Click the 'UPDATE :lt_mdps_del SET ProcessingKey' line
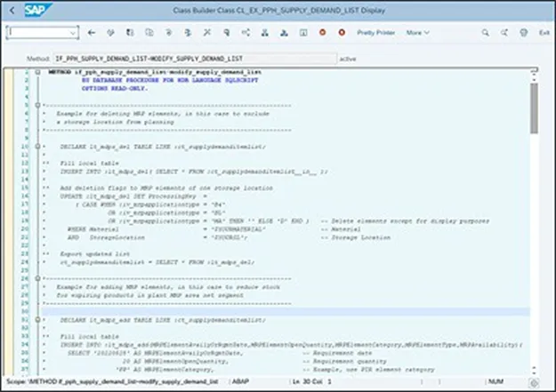Screen dimensions: 556x392 pyautogui.click(x=133, y=196)
